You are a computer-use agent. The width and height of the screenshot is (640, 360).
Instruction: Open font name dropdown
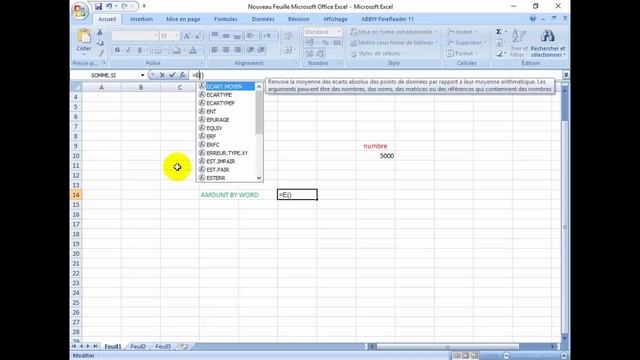click(x=155, y=36)
